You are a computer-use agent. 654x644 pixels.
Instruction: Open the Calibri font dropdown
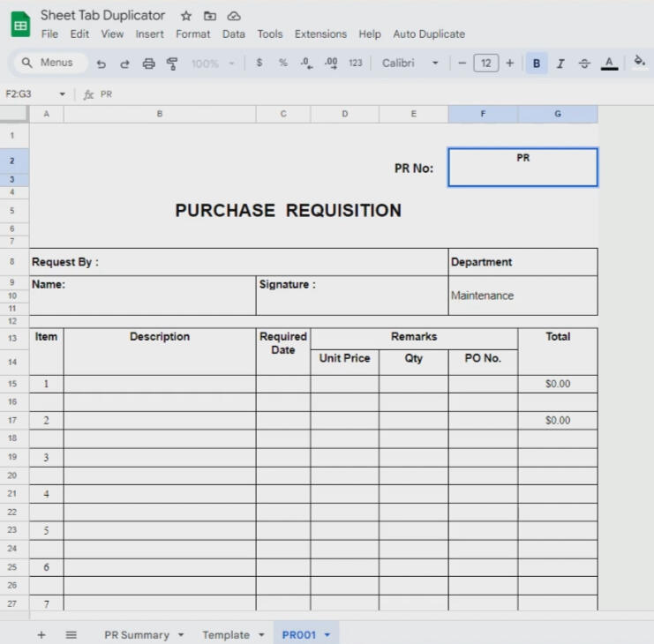(410, 64)
